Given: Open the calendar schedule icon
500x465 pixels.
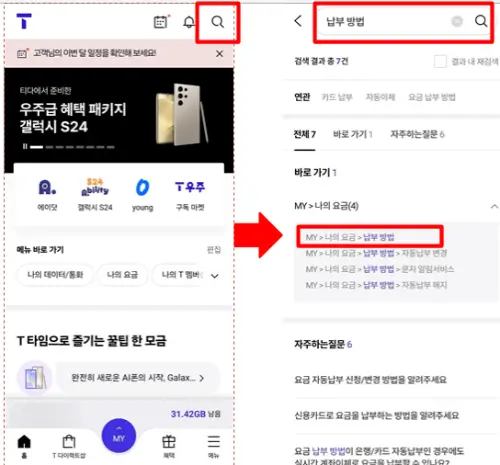Looking at the screenshot, I should 160,22.
